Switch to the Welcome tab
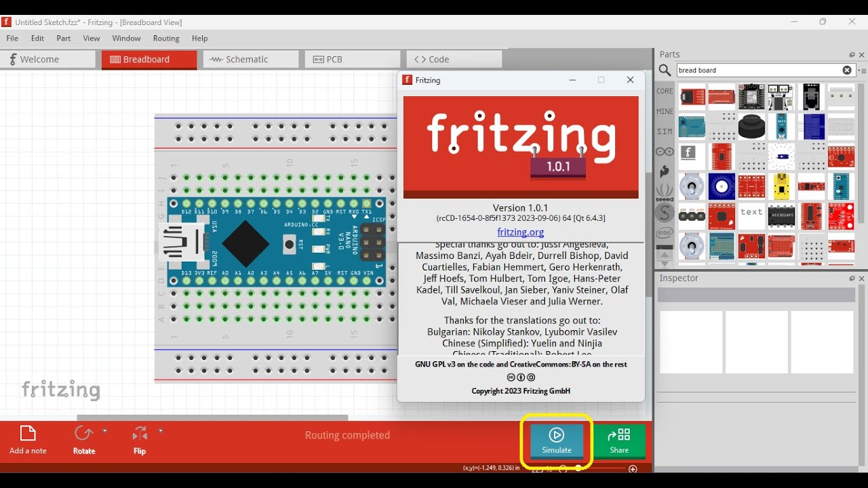This screenshot has height=488, width=868. tap(47, 60)
